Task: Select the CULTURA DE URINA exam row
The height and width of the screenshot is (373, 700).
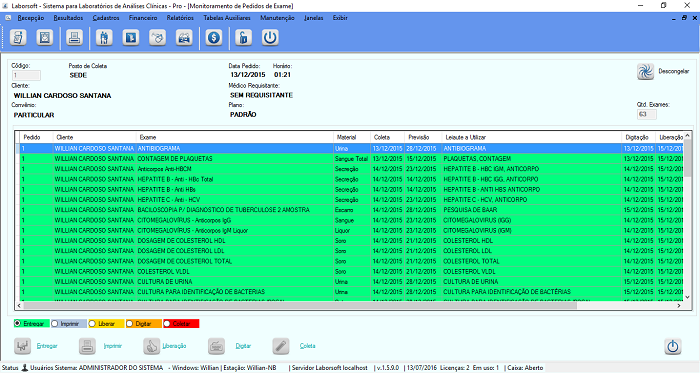Action: tap(351, 282)
